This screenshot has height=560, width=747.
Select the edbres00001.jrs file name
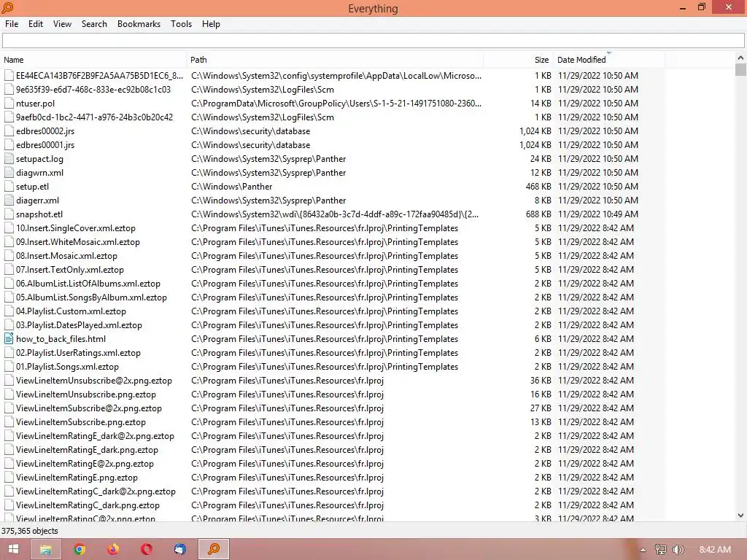(45, 145)
